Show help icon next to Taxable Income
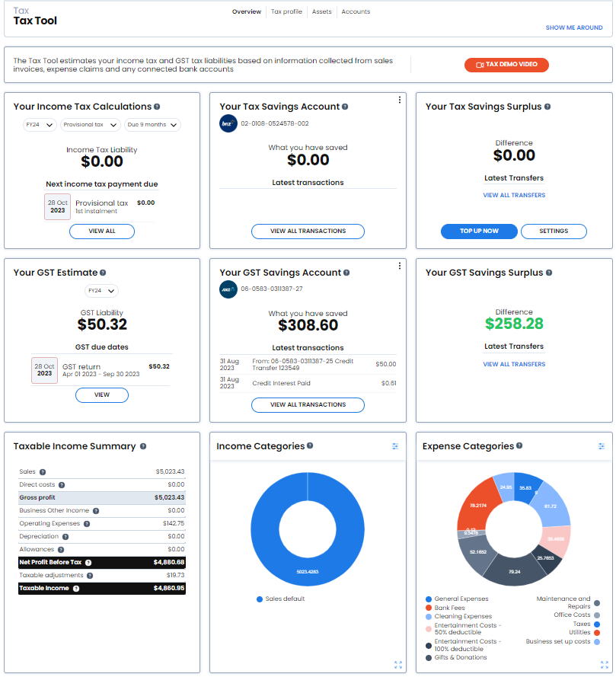The width and height of the screenshot is (616, 677). tap(76, 589)
